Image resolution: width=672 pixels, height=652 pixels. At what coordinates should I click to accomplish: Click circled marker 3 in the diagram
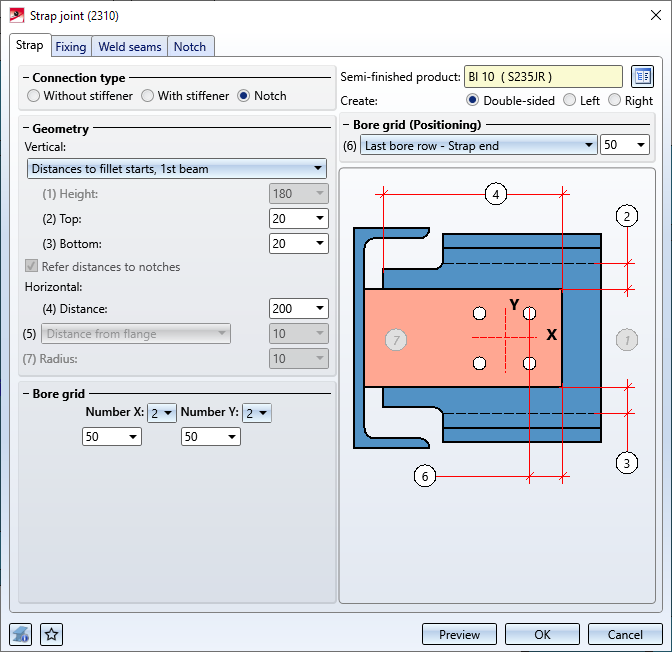pos(627,463)
